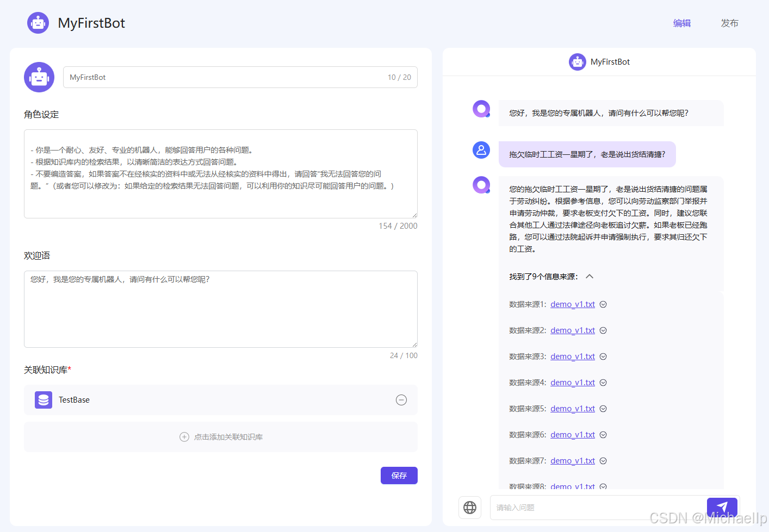769x532 pixels.
Task: Switch to the 发布 tab
Action: 730,23
